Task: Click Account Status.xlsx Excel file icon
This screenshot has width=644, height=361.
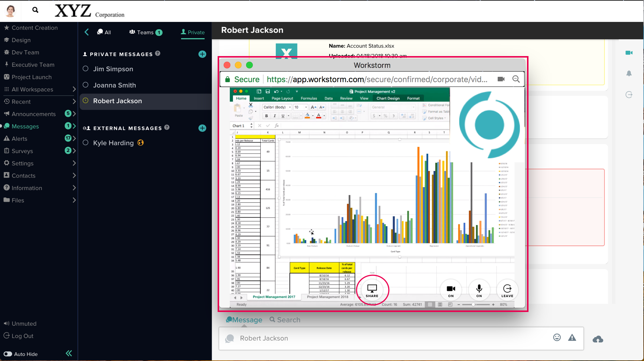Action: pos(286,51)
